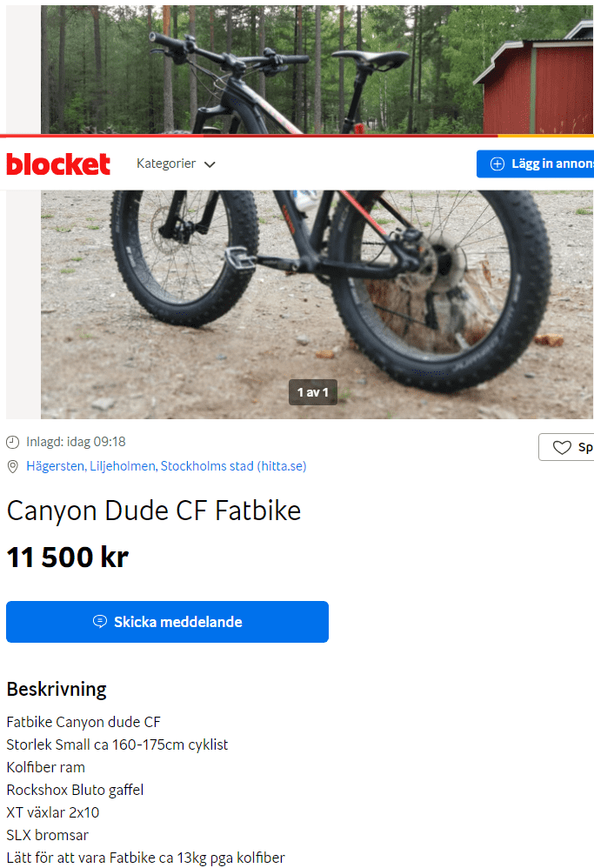Click the 11 500 kr price
The width and height of the screenshot is (594, 868).
click(x=68, y=558)
